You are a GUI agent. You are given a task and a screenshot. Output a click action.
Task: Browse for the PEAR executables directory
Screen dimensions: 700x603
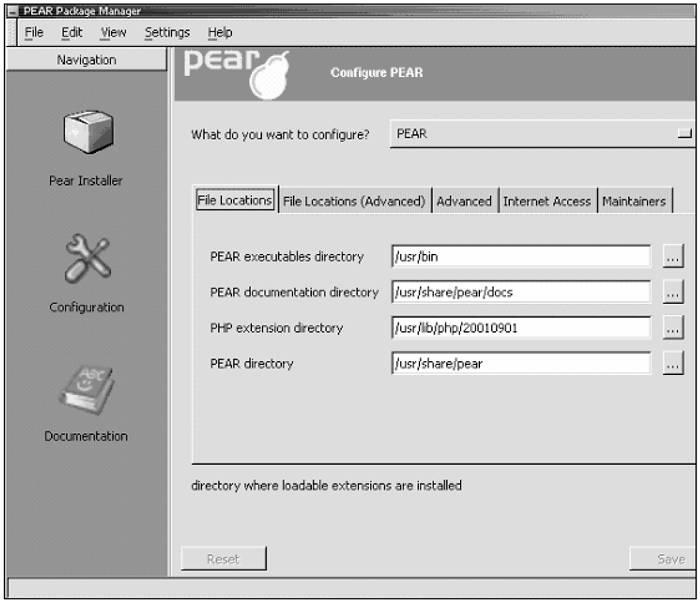pos(673,257)
